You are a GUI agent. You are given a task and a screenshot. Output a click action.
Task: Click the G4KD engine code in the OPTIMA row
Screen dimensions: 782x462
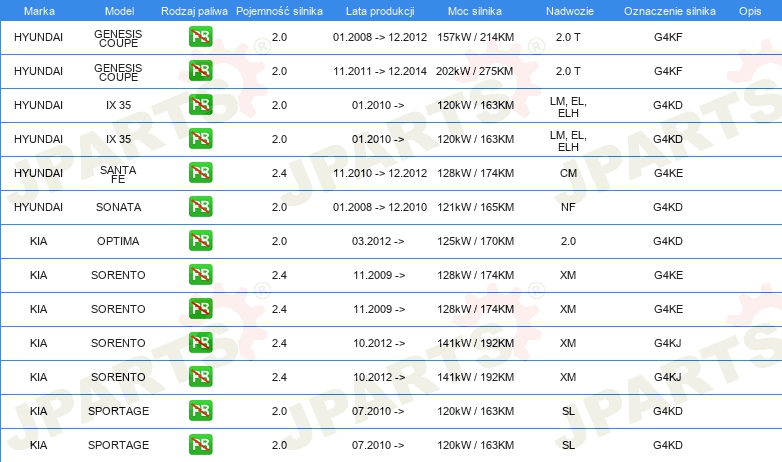[x=668, y=241]
